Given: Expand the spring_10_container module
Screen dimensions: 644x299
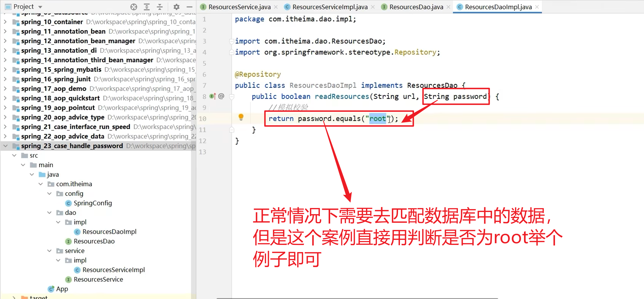Looking at the screenshot, I should (5, 22).
